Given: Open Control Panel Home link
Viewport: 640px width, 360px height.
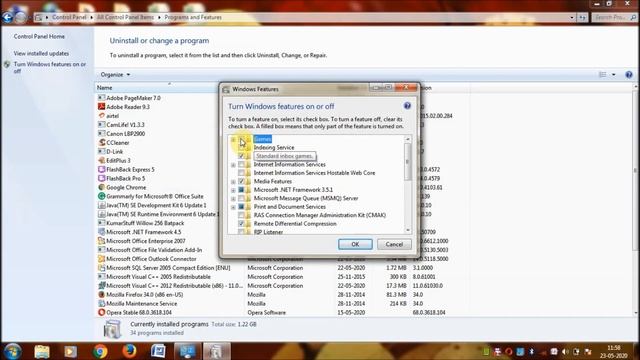Looking at the screenshot, I should 39,36.
